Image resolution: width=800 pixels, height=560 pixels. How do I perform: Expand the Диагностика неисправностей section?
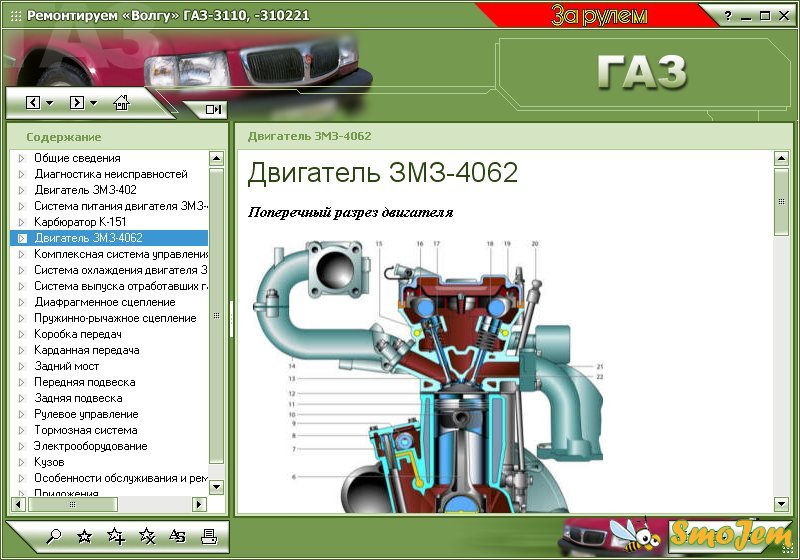(21, 174)
